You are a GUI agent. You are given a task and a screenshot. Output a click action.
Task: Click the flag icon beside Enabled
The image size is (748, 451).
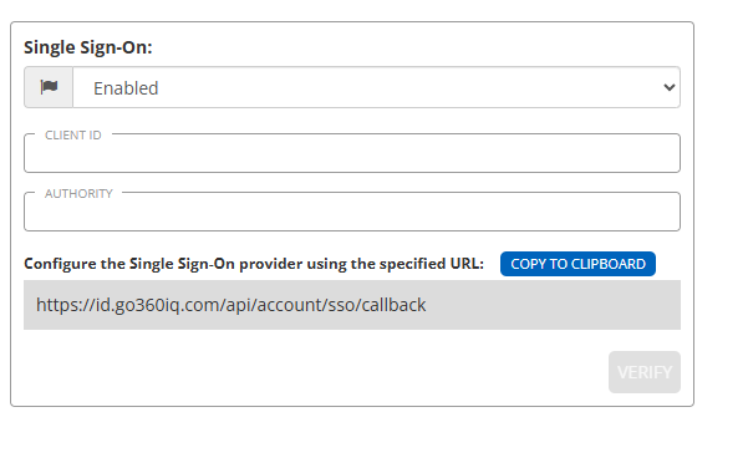pos(48,88)
